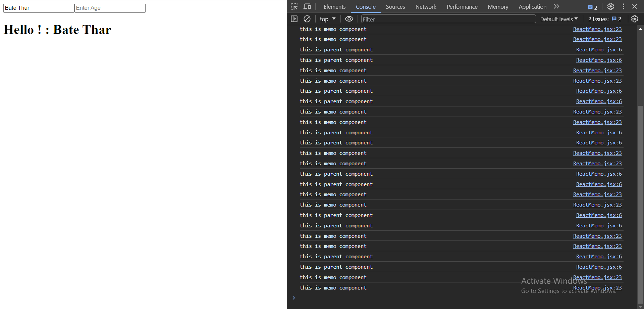
Task: Click the issues counter badge in tab bar
Action: coord(593,7)
